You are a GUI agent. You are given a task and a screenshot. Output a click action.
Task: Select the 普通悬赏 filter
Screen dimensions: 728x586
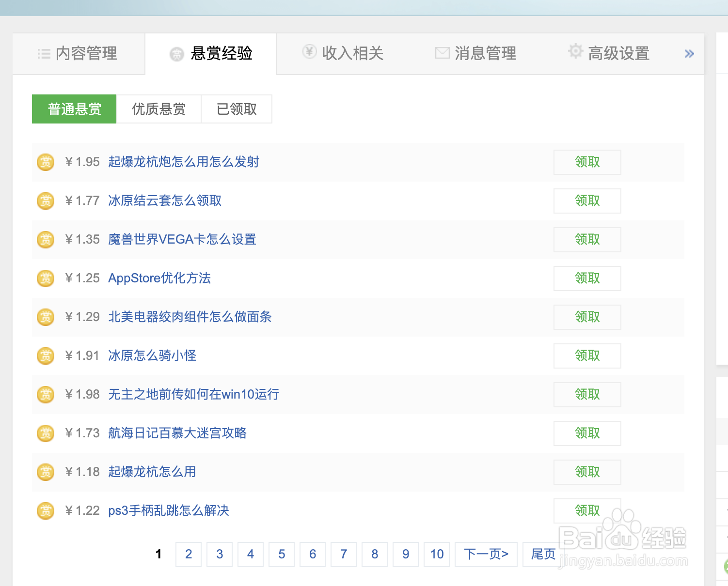(74, 109)
